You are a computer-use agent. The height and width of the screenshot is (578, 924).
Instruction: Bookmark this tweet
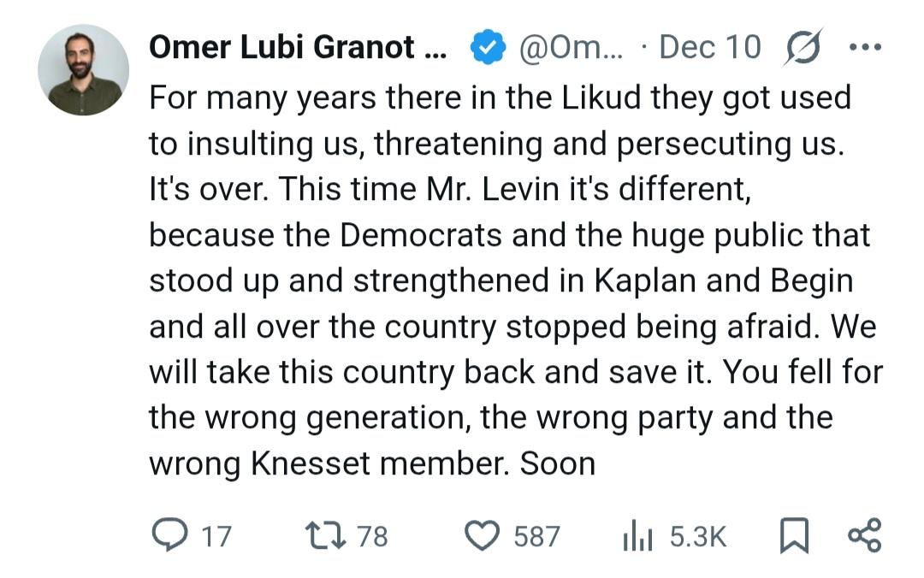[795, 536]
